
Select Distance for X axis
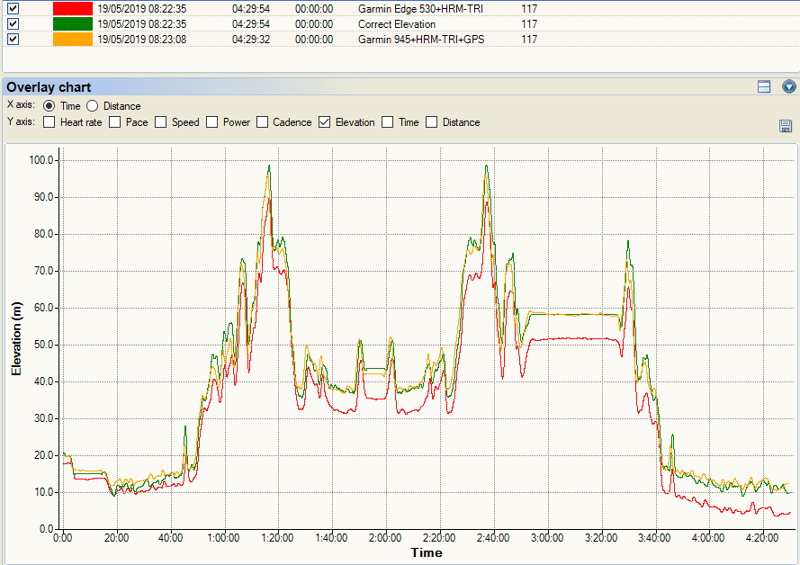(92, 106)
